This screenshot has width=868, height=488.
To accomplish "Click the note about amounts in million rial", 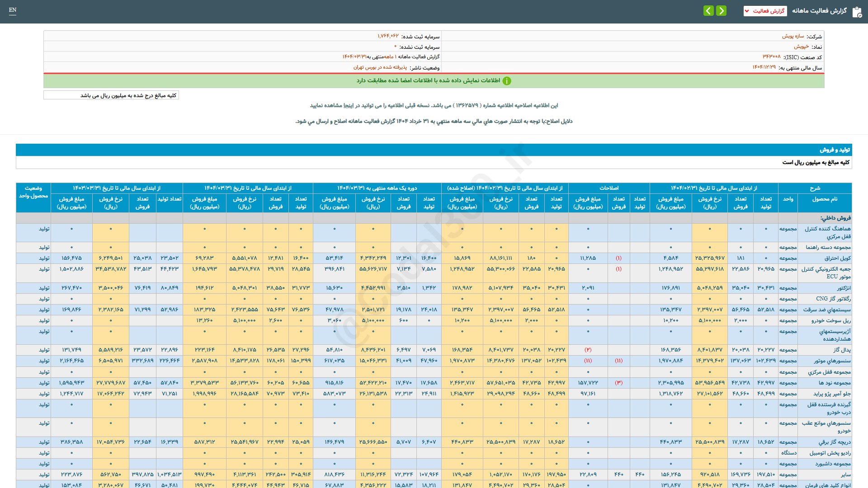I will 111,95.
